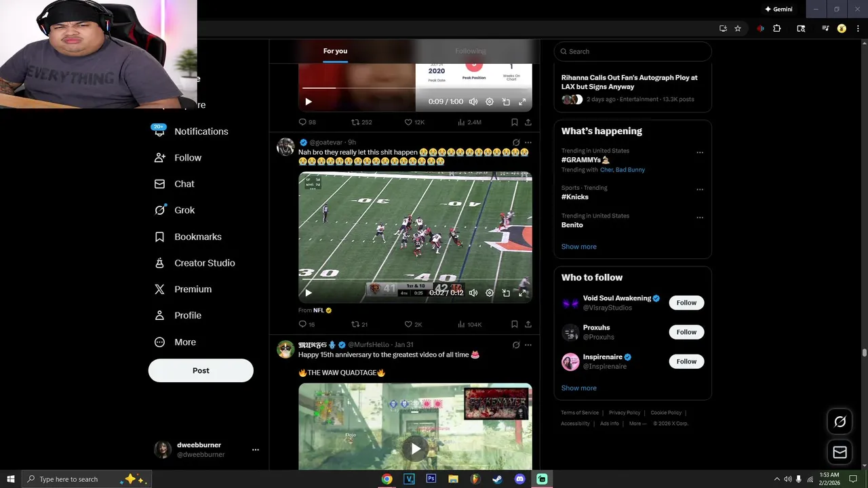The image size is (868, 488).
Task: Like the post with 2K likes
Action: click(x=413, y=324)
